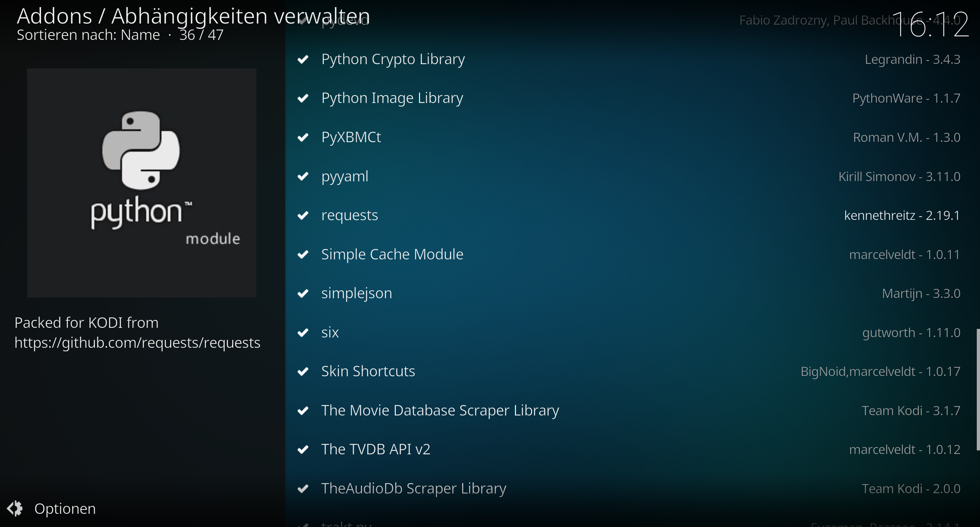Click checkmark icon beside pyyaml
This screenshot has height=527, width=980.
click(303, 176)
